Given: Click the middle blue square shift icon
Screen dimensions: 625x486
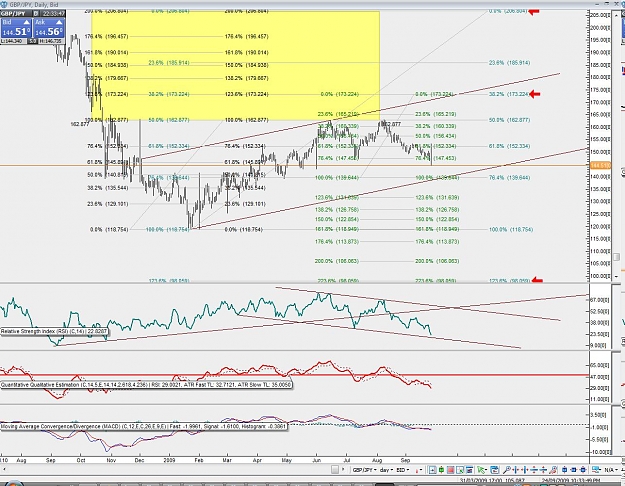Looking at the screenshot, I should pos(574,470).
